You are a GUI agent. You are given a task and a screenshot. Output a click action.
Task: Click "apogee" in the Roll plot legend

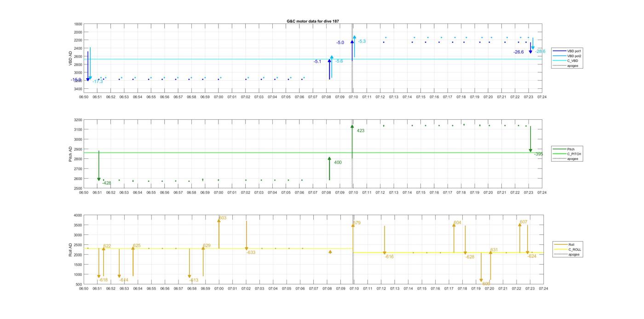pos(574,254)
